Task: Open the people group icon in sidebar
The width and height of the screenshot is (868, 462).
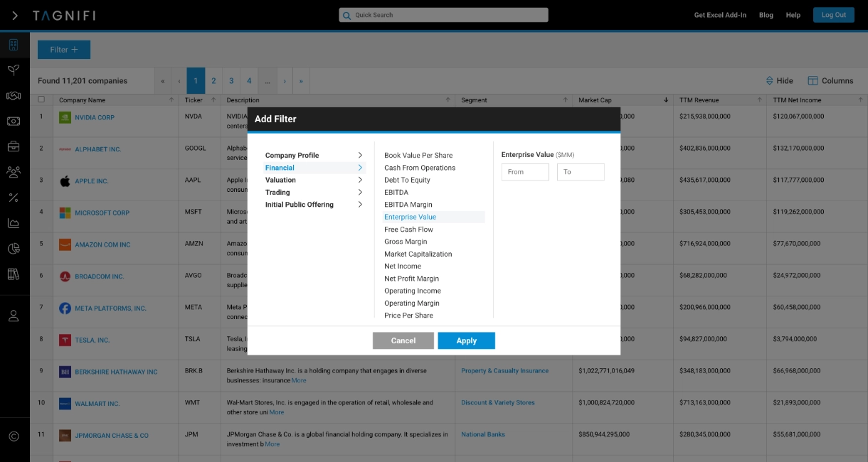Action: (x=14, y=172)
